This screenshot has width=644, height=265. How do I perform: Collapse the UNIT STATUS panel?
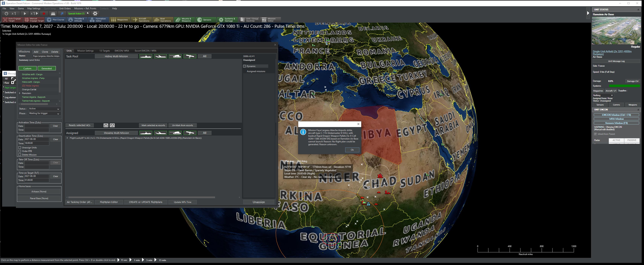pyautogui.click(x=638, y=9)
